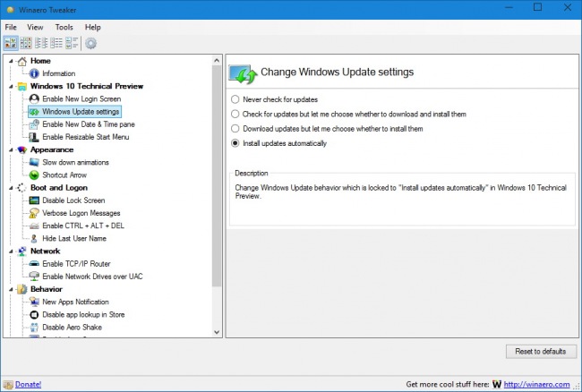Click the tree panel scrollbar thumb

coord(217,175)
